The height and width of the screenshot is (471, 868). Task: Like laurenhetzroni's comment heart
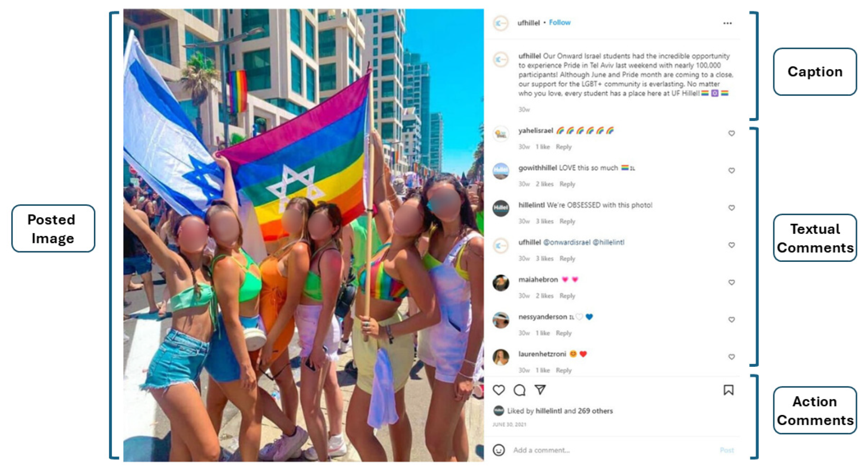(x=731, y=357)
